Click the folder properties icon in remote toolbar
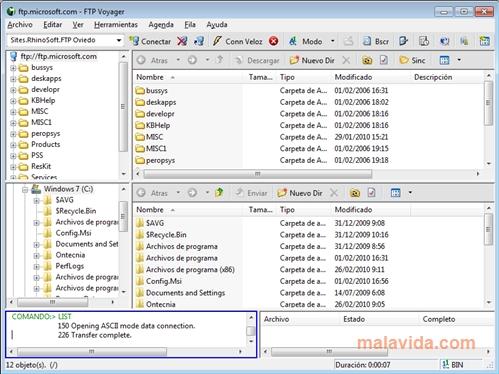This screenshot has height=374, width=499. coord(367,60)
